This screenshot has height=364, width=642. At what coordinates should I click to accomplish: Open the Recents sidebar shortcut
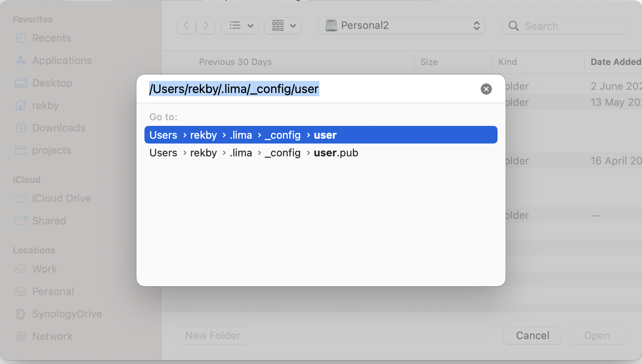pyautogui.click(x=51, y=38)
